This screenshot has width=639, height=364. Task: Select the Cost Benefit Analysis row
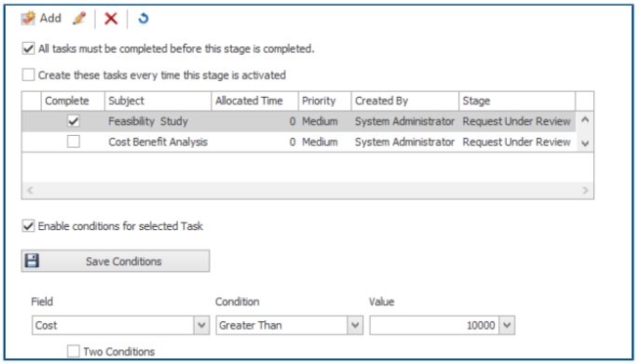pos(299,142)
